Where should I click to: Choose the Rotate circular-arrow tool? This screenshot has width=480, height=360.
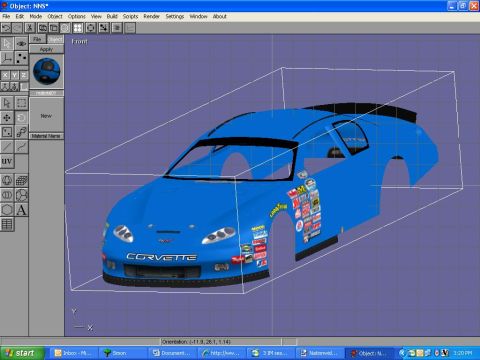pos(21,118)
